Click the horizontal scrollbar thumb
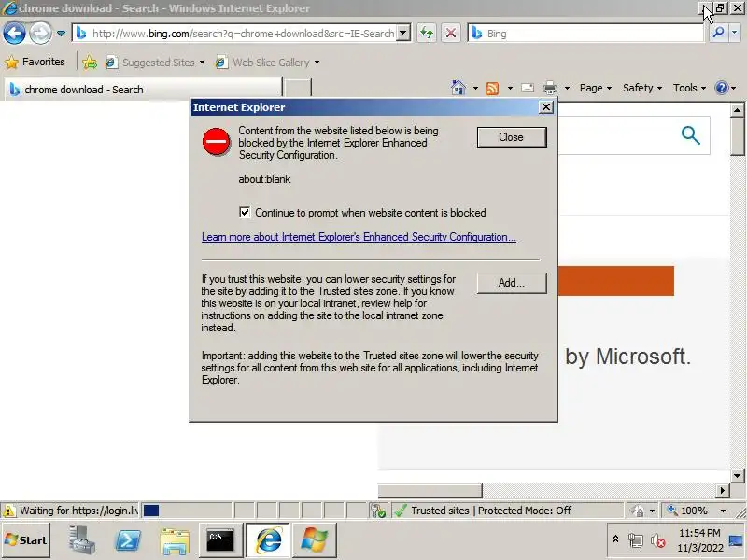 (430, 491)
